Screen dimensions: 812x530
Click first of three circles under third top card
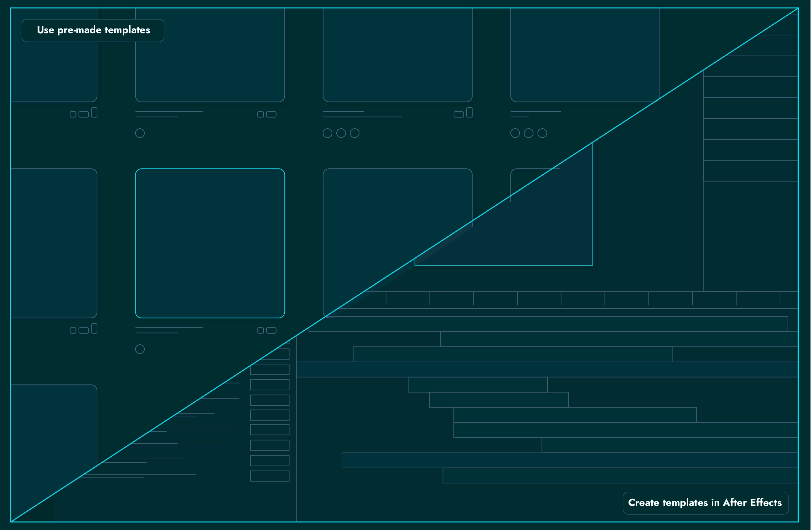pos(328,133)
